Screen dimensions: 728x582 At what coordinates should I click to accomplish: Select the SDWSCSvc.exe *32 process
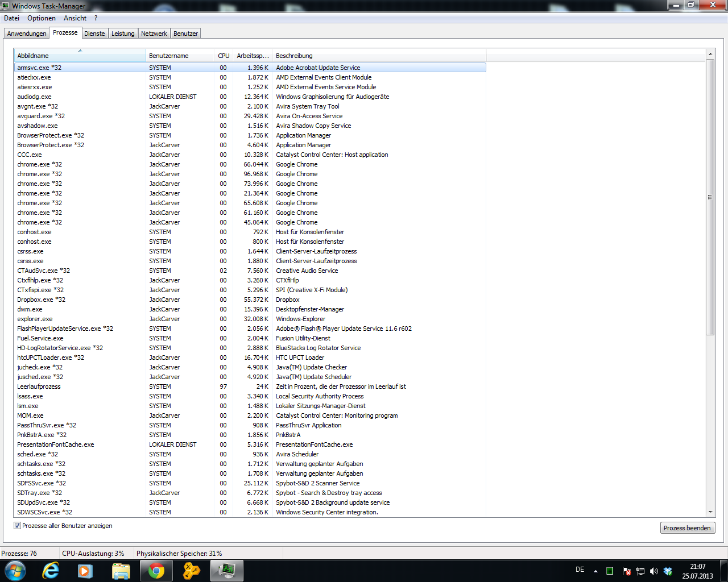click(250, 512)
